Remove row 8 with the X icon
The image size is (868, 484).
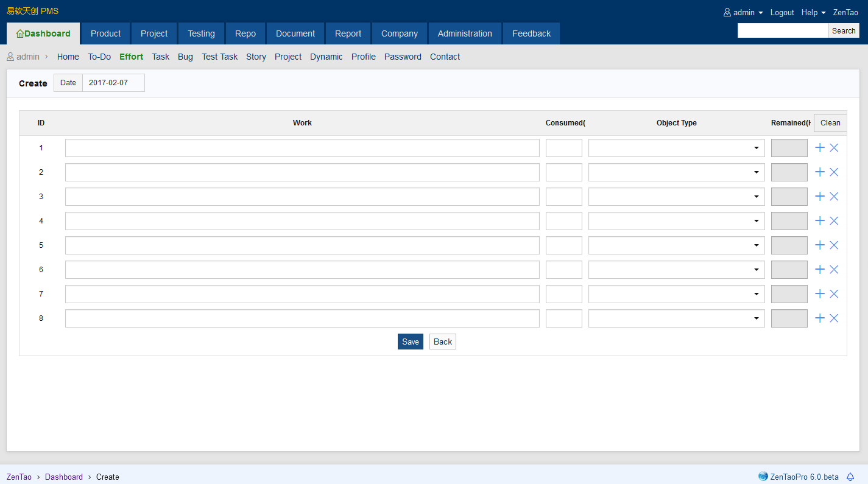(x=834, y=318)
